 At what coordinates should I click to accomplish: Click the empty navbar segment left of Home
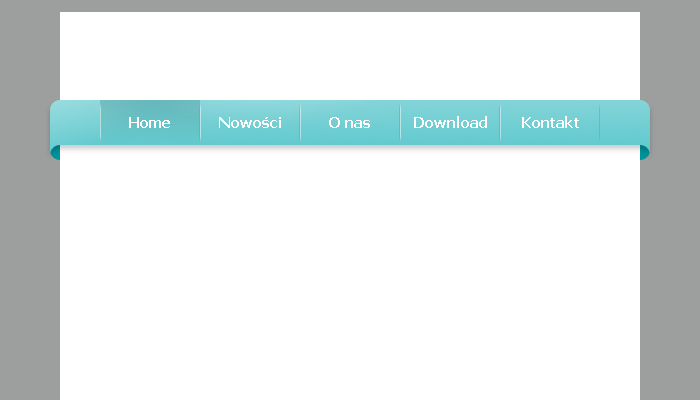(x=75, y=122)
